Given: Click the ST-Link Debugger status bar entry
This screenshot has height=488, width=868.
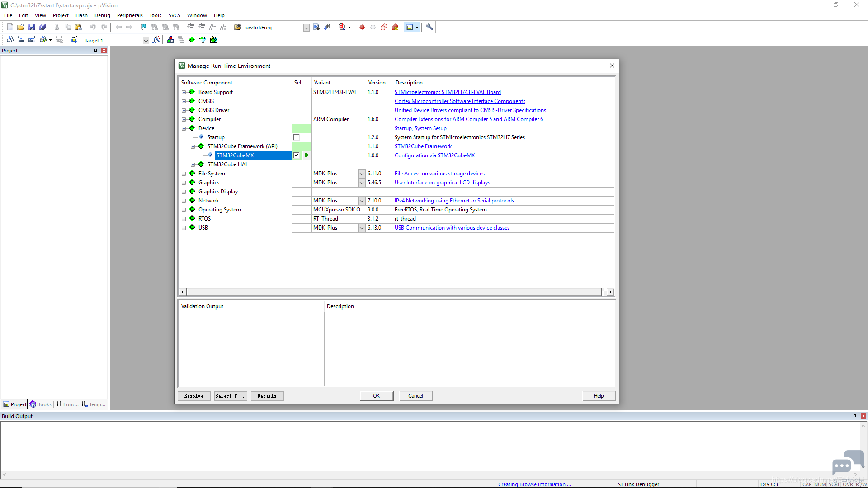Looking at the screenshot, I should [x=638, y=484].
